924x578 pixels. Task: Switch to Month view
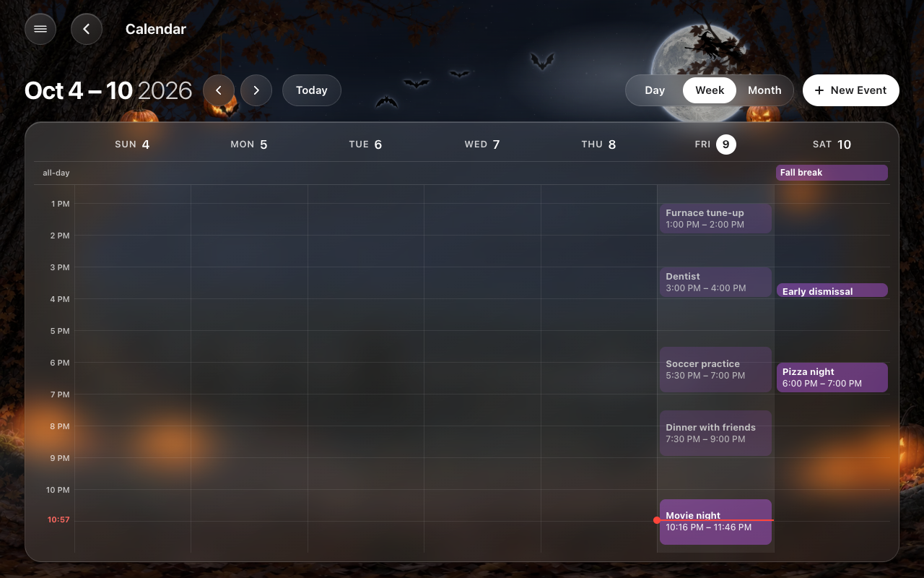click(x=764, y=90)
